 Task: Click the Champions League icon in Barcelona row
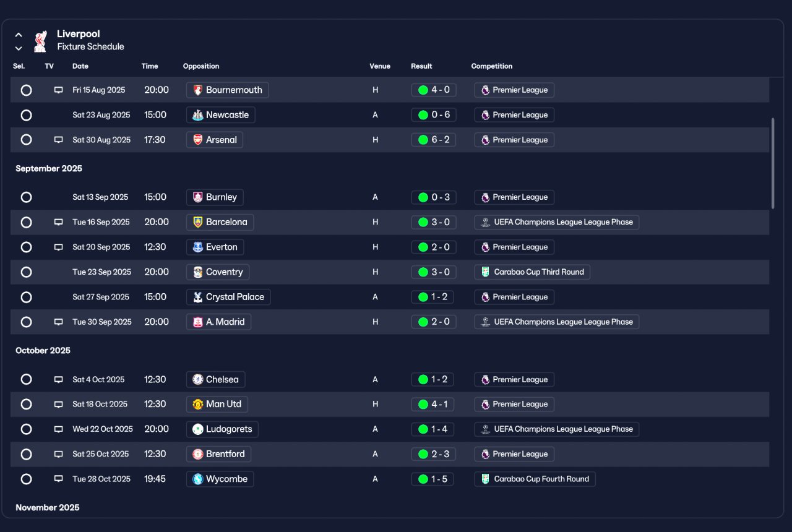(x=486, y=222)
